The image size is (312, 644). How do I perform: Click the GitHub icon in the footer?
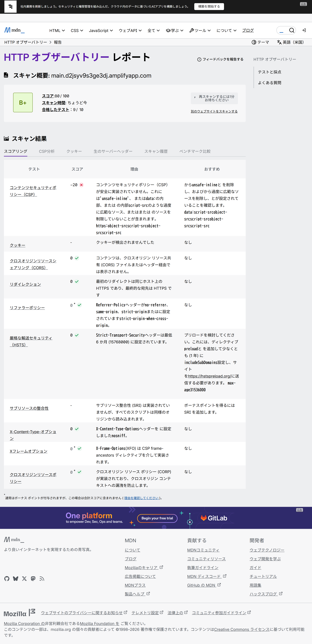(x=7, y=578)
